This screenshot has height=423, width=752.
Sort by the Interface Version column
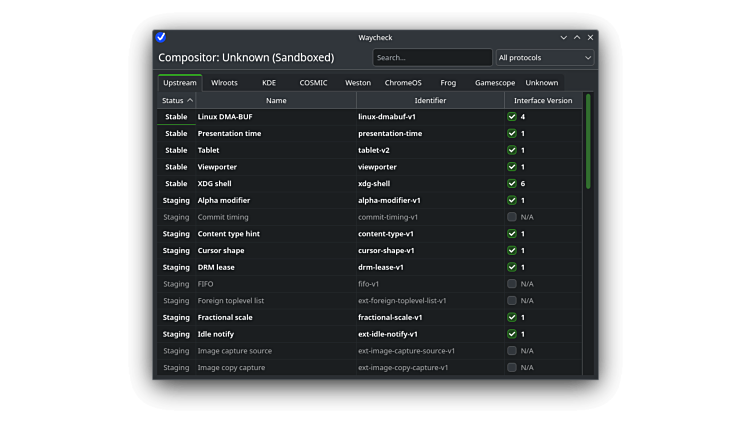(543, 100)
